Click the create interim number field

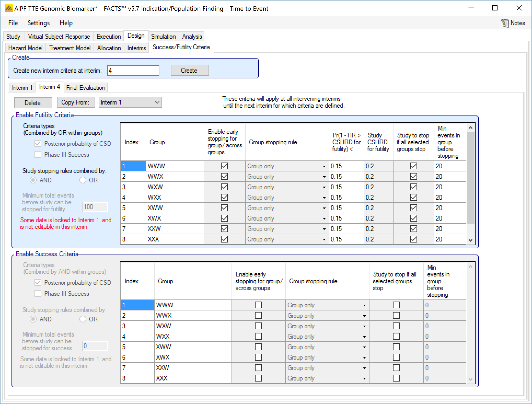click(x=133, y=70)
